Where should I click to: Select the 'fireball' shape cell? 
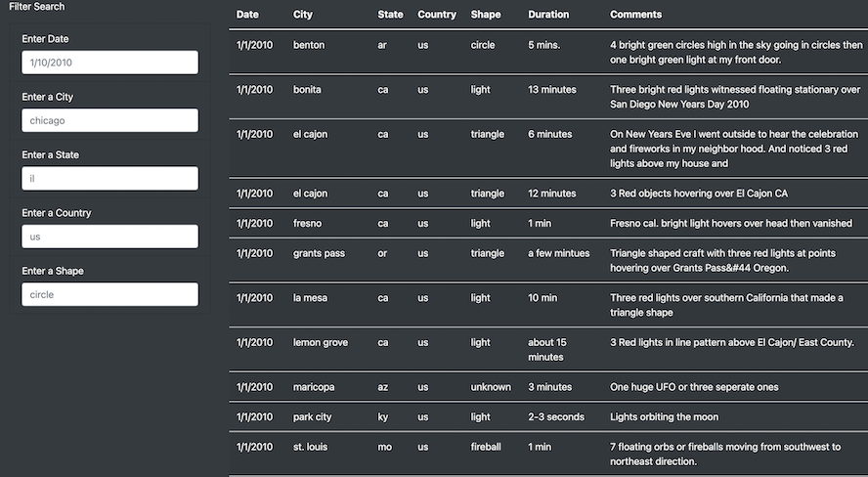tap(486, 447)
